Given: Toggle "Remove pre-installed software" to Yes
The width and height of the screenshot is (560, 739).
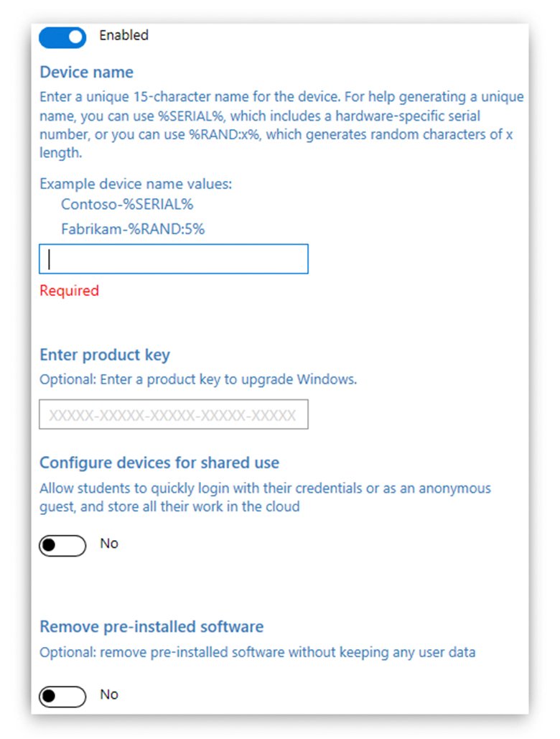Looking at the screenshot, I should pos(62,696).
